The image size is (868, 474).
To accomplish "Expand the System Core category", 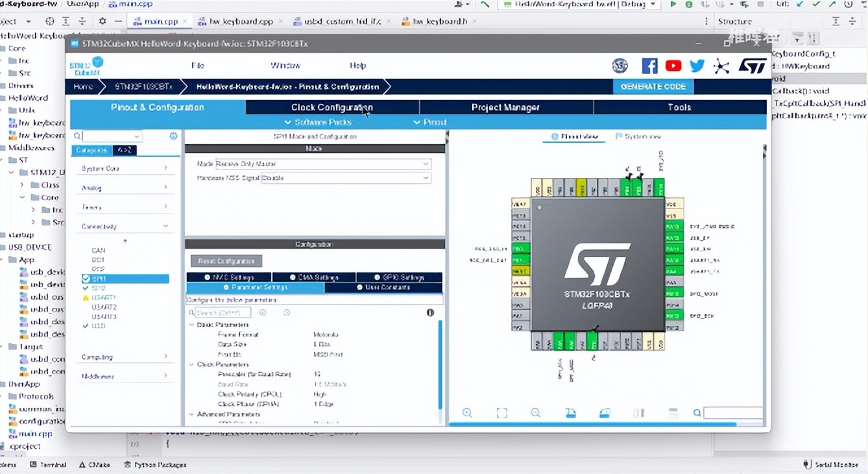I will point(123,168).
